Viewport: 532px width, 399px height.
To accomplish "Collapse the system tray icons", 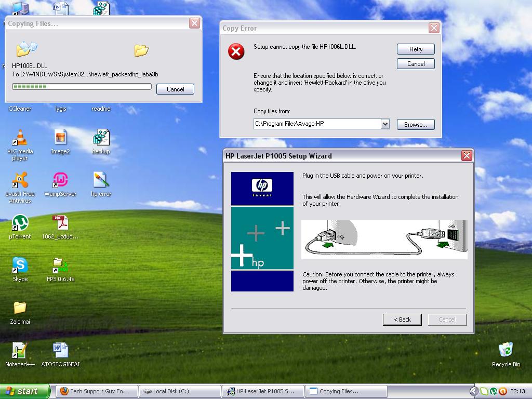I will [x=474, y=391].
